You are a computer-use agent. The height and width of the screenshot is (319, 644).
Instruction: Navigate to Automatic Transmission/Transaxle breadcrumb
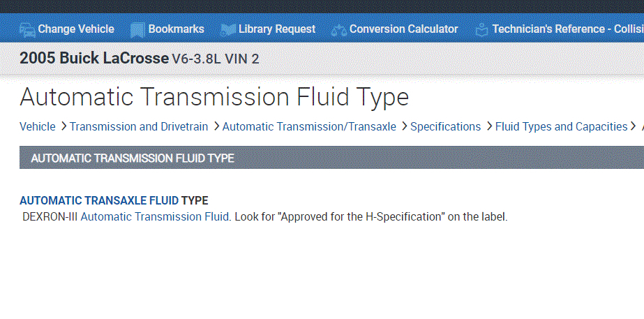click(x=309, y=126)
